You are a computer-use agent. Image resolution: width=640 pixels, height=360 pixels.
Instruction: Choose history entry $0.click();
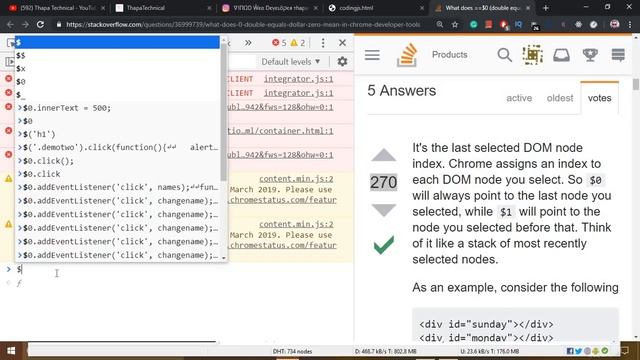click(118, 161)
